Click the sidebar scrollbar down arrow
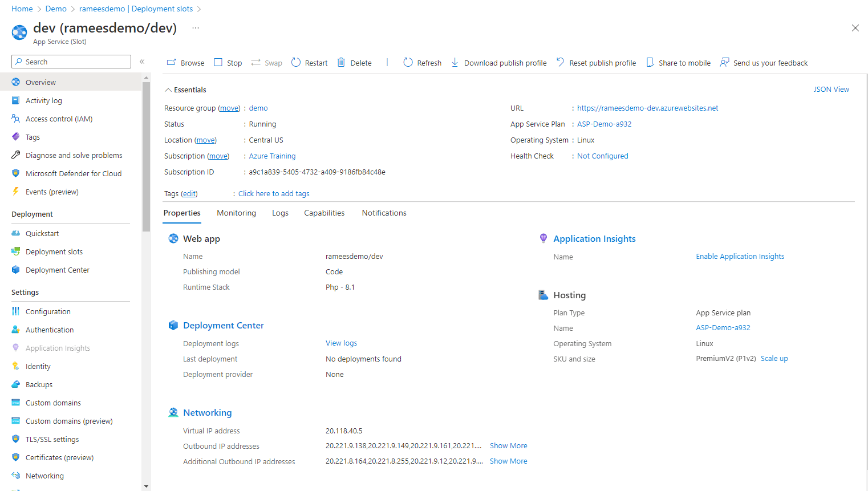Image resolution: width=868 pixels, height=491 pixels. click(147, 486)
